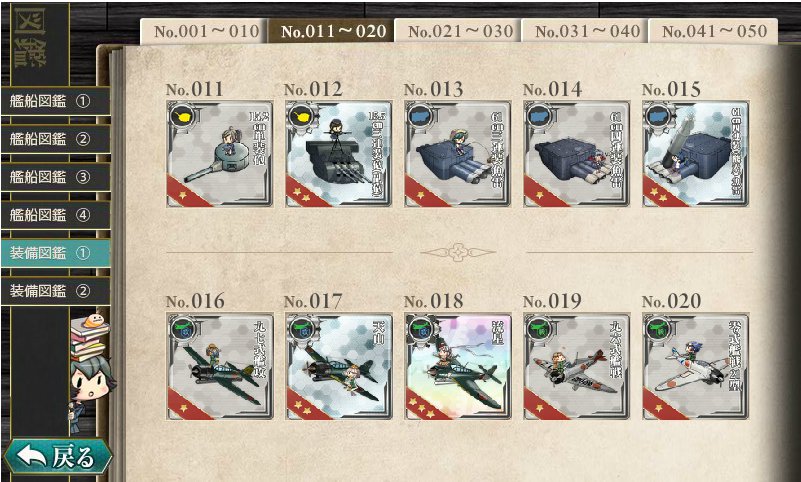View No.014 quadruple torpedo card
Viewport: 801px width, 482px height.
click(577, 154)
